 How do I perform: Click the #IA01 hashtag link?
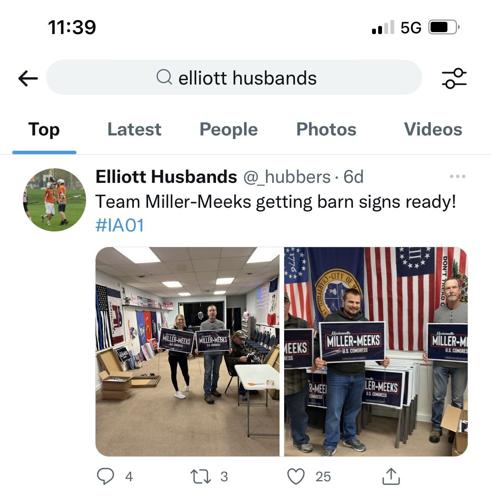pos(120,225)
